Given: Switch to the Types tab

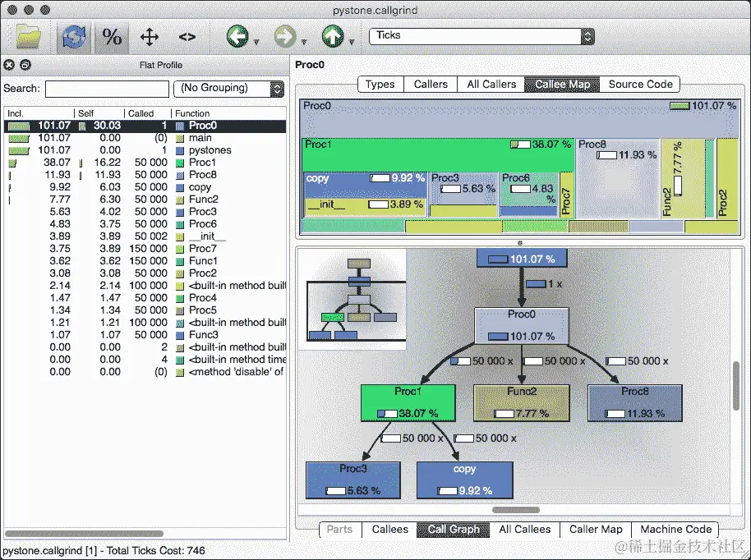Looking at the screenshot, I should (380, 85).
